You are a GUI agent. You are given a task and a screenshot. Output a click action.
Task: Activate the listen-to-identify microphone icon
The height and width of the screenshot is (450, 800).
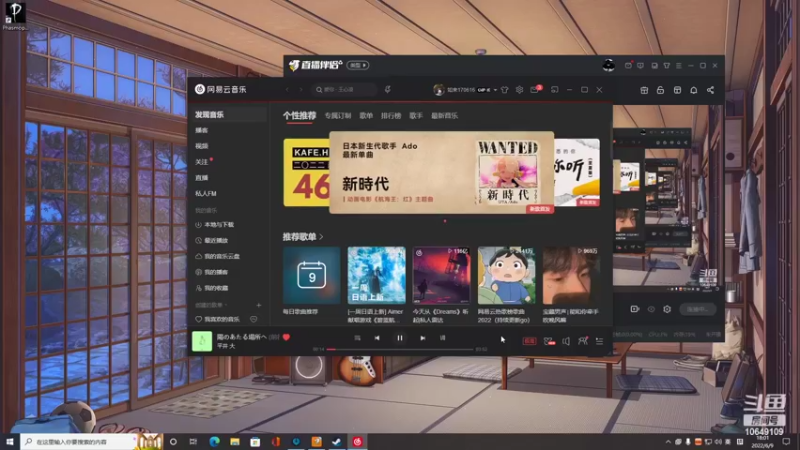click(x=388, y=90)
